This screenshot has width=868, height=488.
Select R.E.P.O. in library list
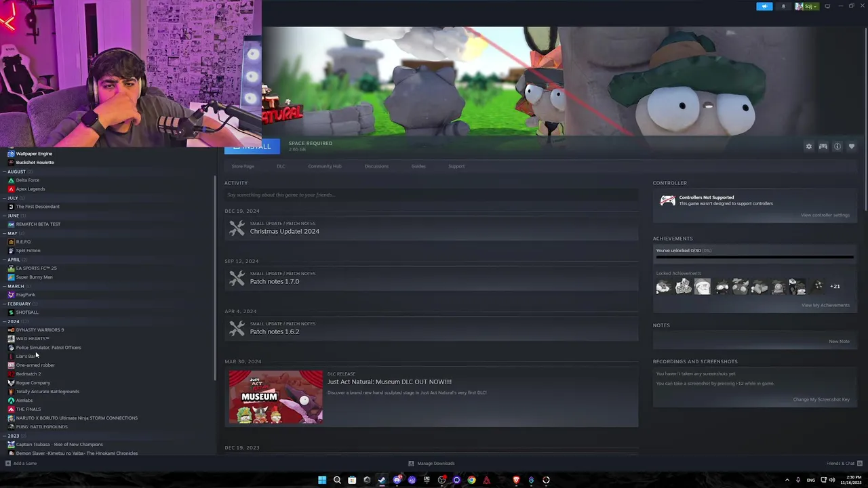23,242
